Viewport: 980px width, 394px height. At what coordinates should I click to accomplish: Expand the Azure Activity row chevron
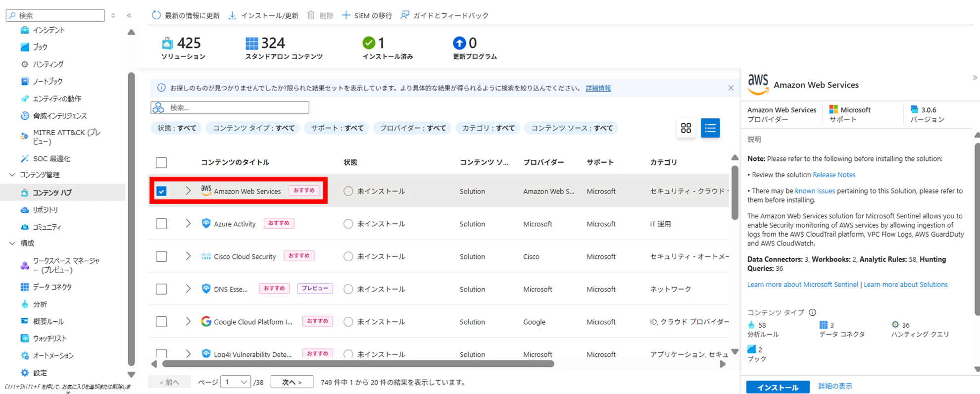pyautogui.click(x=188, y=224)
